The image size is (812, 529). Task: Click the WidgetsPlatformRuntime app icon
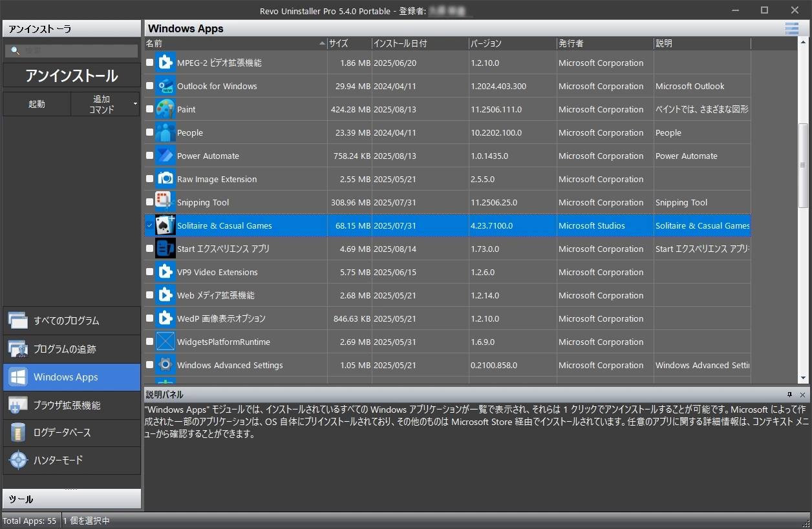[x=166, y=342]
